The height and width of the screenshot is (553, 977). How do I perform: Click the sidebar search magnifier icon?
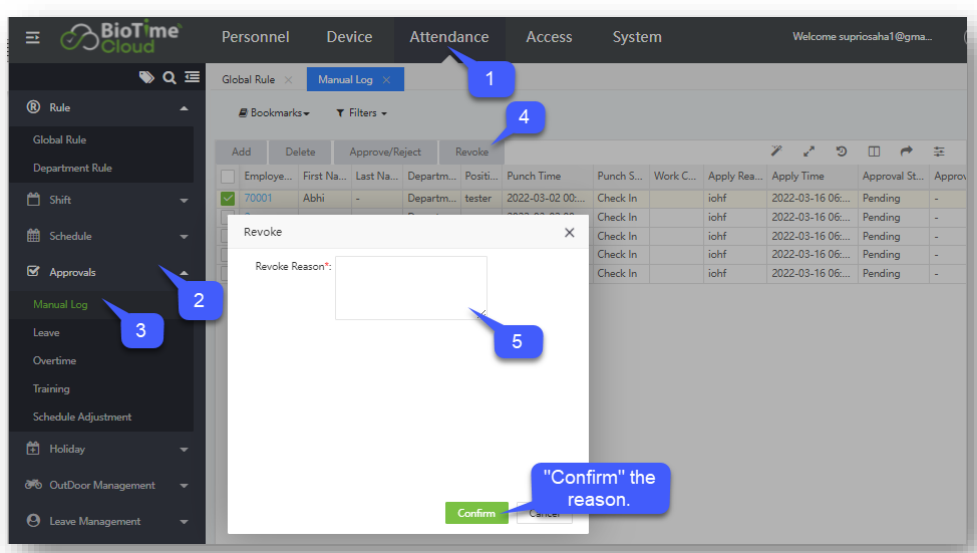tap(170, 77)
